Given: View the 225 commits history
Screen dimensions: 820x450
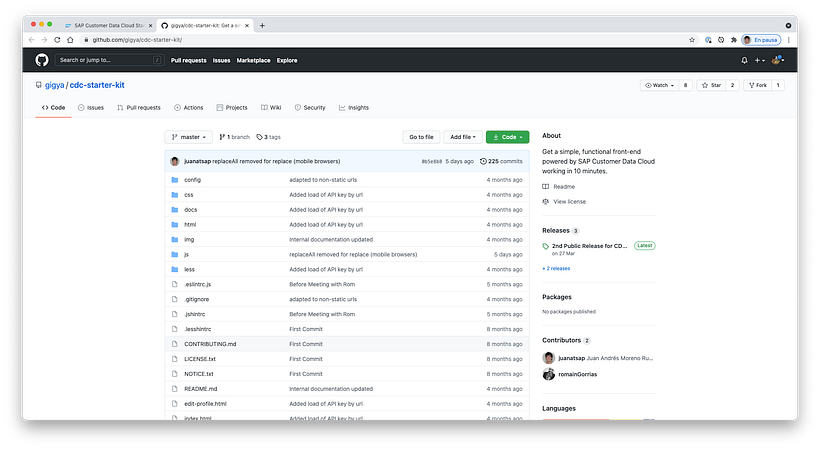Looking at the screenshot, I should [x=501, y=161].
